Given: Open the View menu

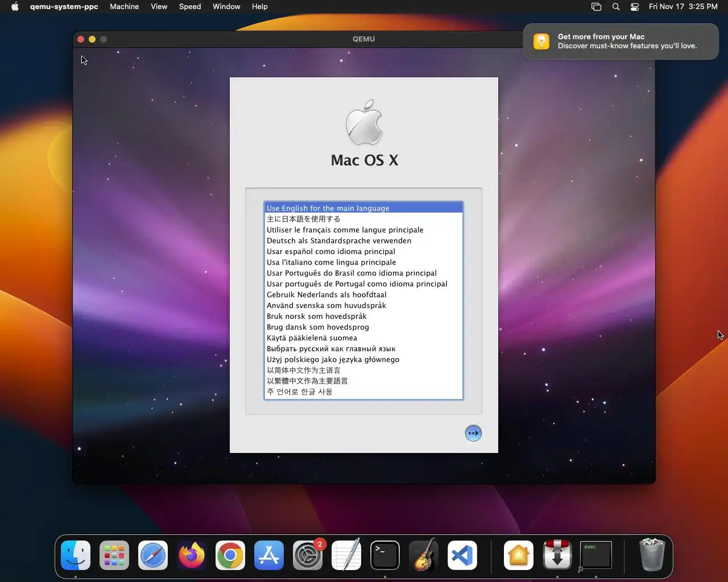Looking at the screenshot, I should 159,7.
